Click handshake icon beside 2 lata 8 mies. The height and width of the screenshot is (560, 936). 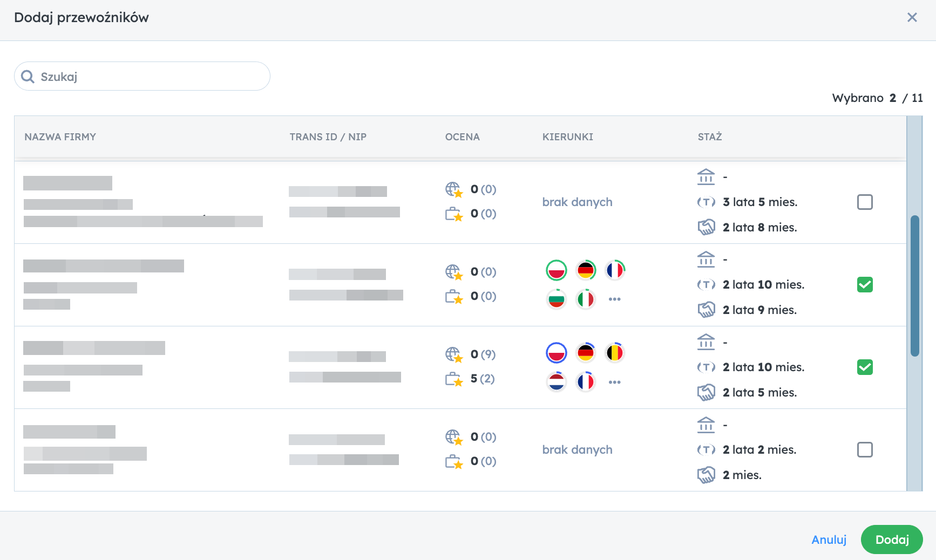pyautogui.click(x=706, y=227)
